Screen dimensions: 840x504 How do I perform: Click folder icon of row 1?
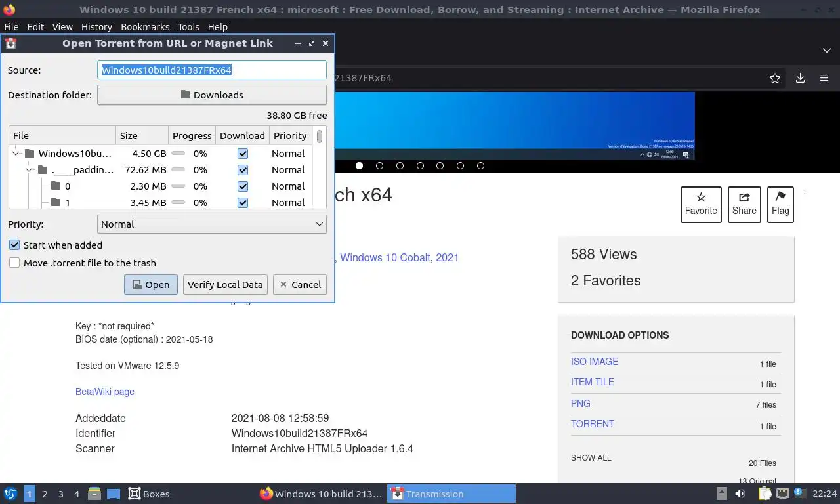(x=55, y=203)
